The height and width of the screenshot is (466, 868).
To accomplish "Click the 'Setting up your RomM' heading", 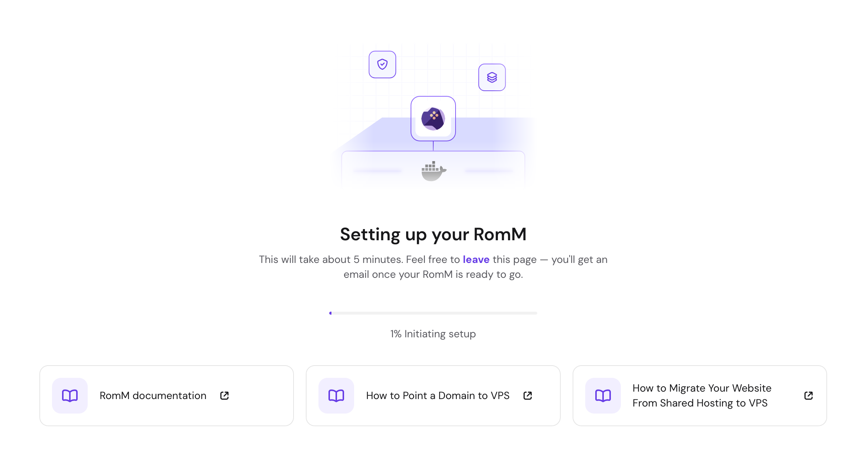I will click(x=433, y=234).
